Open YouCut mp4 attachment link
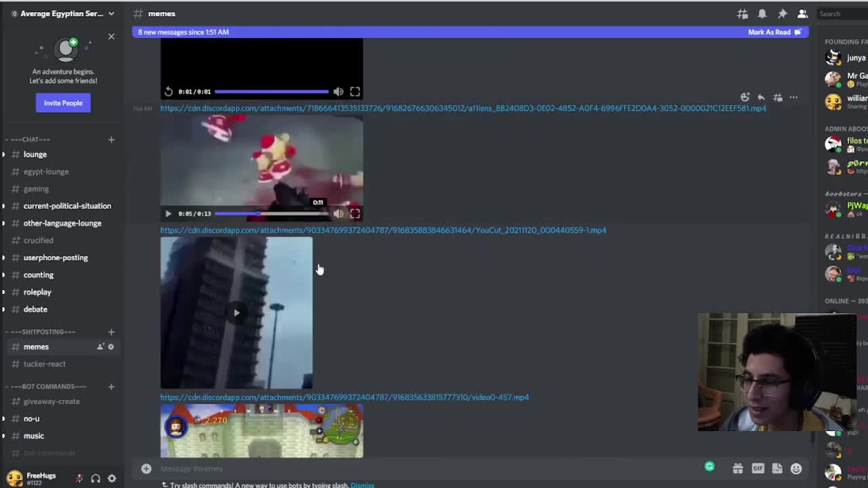Screen dimensions: 868x488 click(383, 230)
